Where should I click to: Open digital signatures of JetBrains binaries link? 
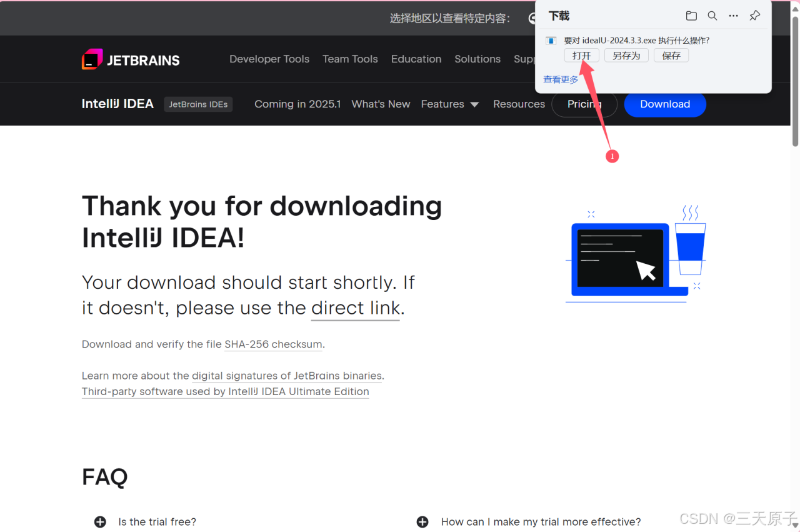tap(287, 376)
